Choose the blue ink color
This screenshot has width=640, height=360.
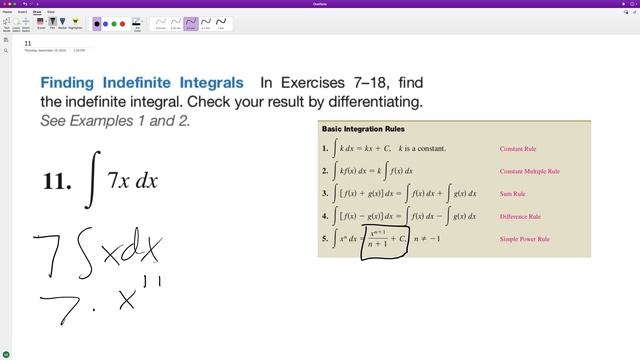click(x=105, y=24)
